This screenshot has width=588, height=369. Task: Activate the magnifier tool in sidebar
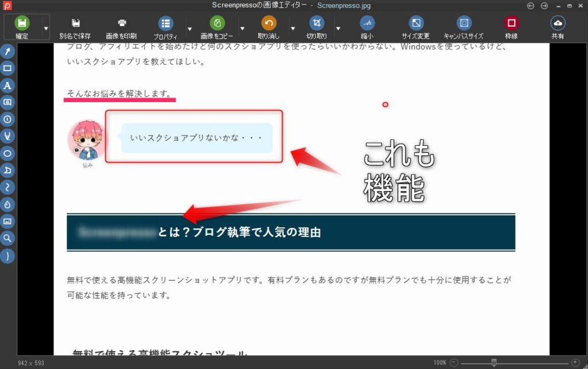point(7,238)
